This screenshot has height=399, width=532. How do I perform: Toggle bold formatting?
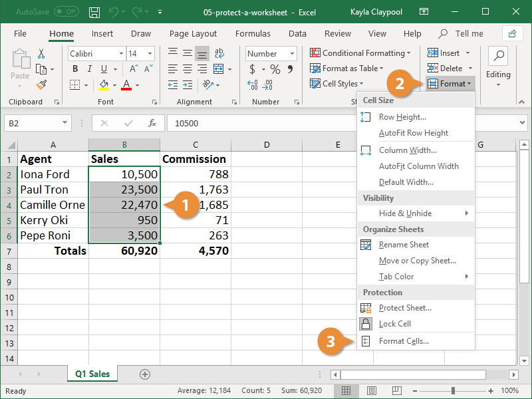pos(75,68)
